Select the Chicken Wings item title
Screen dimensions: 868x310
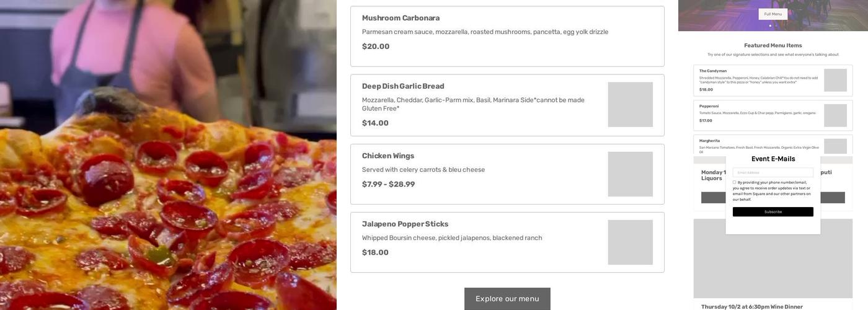[388, 156]
